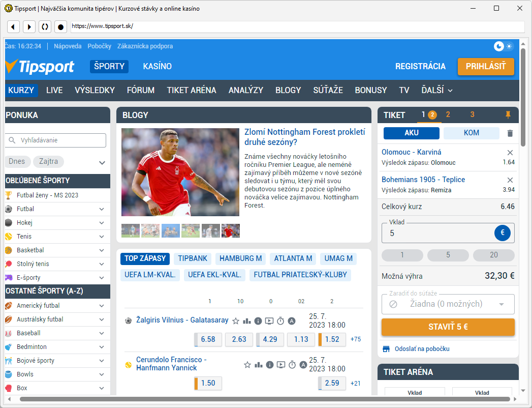Select the AKU ticket type

(412, 133)
